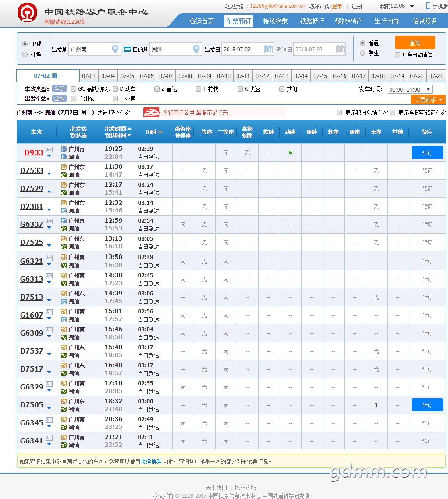Open the ID card icon for train G6341
448x499 pixels.
tap(49, 437)
